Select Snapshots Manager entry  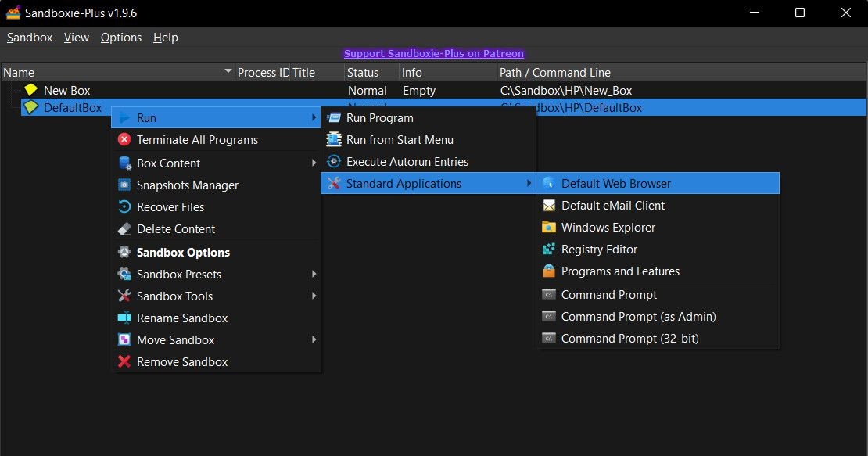pyautogui.click(x=216, y=185)
